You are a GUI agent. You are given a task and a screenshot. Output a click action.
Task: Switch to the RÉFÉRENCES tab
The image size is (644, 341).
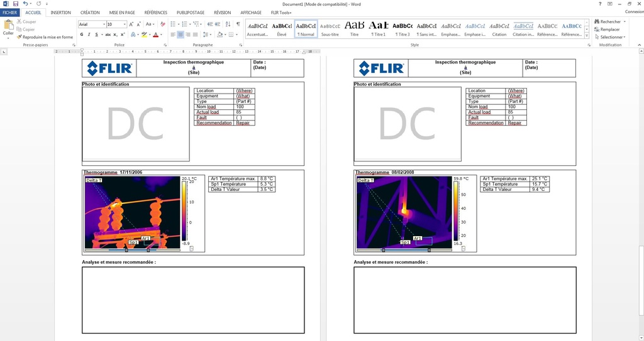pos(156,13)
